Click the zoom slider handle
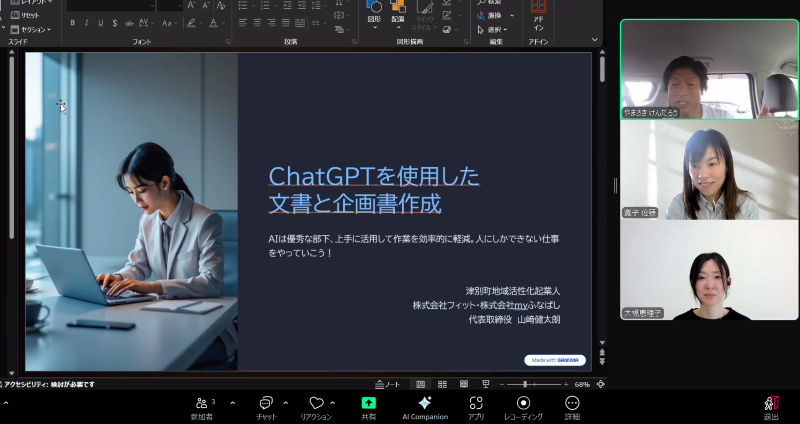Image resolution: width=800 pixels, height=424 pixels. coord(525,384)
